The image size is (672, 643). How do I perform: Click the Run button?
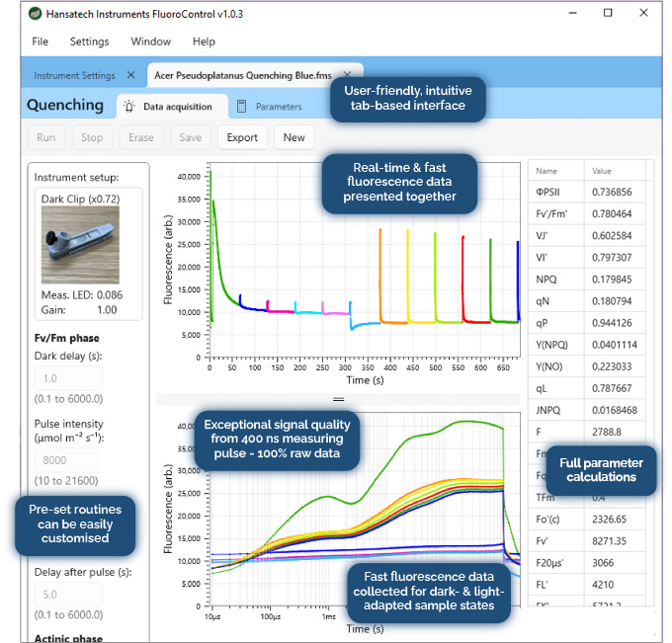(x=45, y=137)
